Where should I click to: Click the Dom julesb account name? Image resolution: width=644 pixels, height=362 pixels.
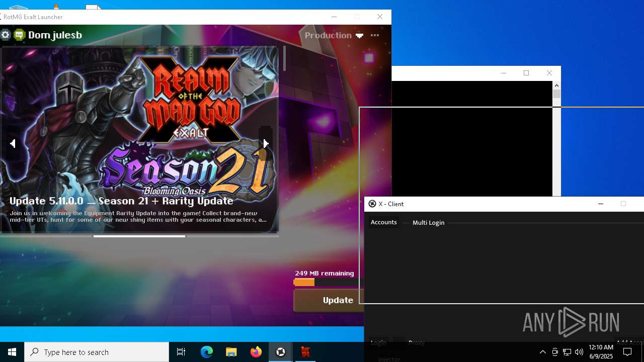55,35
